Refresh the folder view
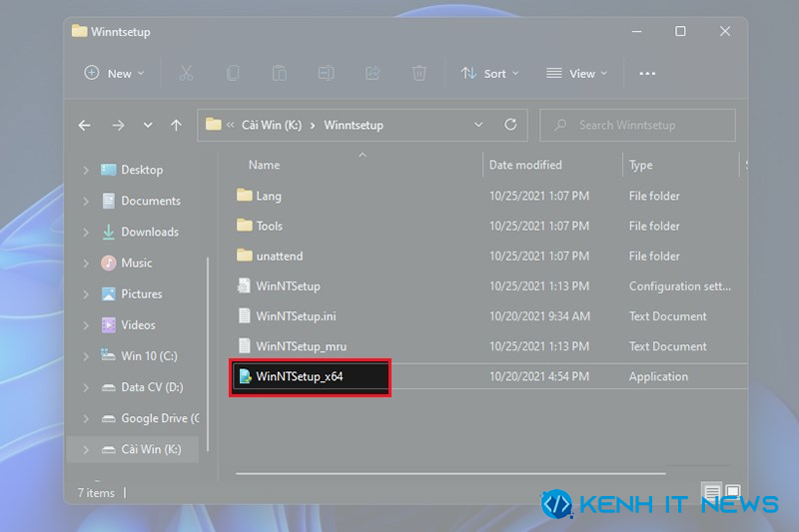Screen dimensions: 799x532 (x=510, y=125)
